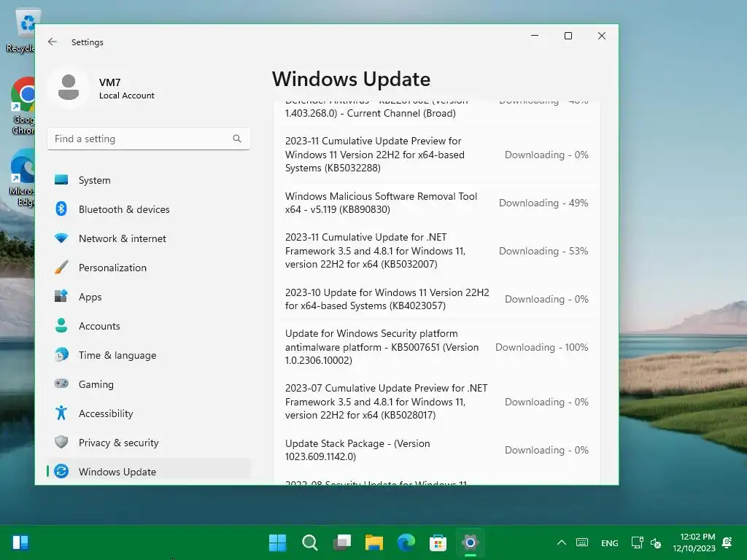The image size is (747, 560).
Task: Click the search magnifier in Find a setting
Action: 237,139
